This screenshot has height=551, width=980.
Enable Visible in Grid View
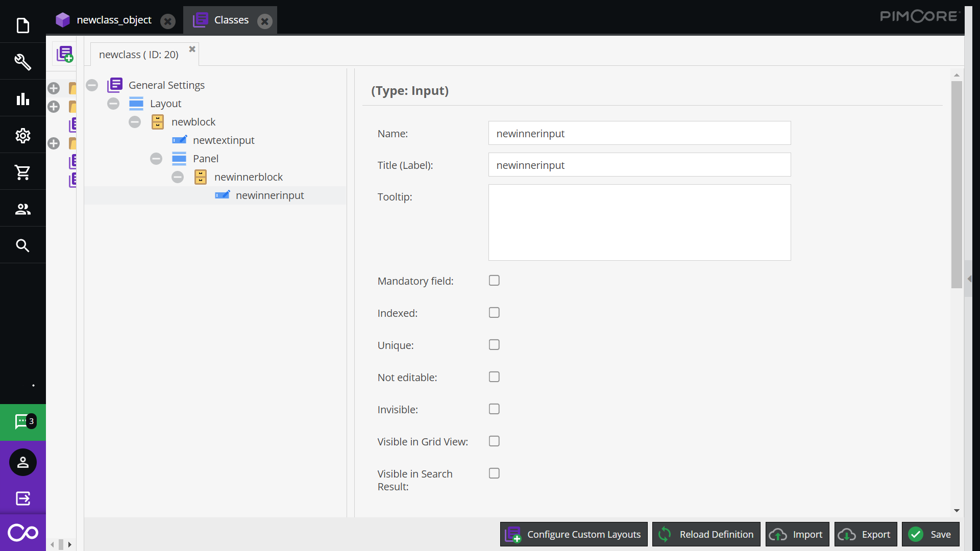click(494, 441)
